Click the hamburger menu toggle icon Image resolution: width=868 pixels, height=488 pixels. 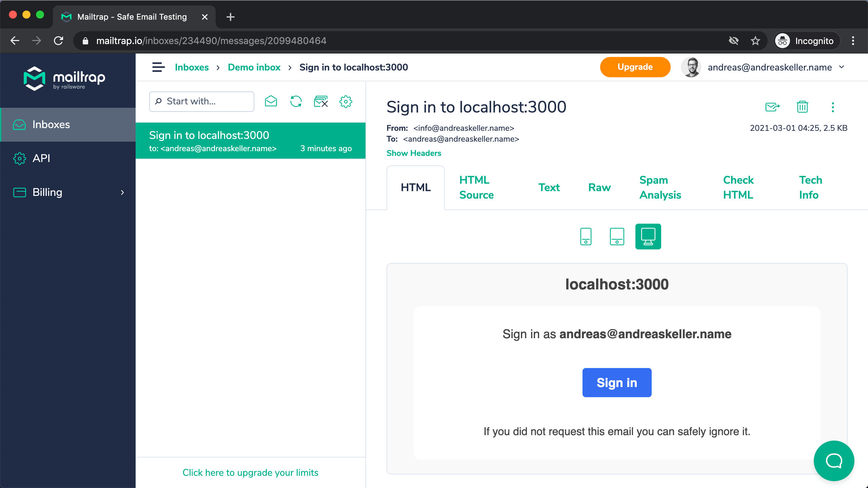[158, 67]
